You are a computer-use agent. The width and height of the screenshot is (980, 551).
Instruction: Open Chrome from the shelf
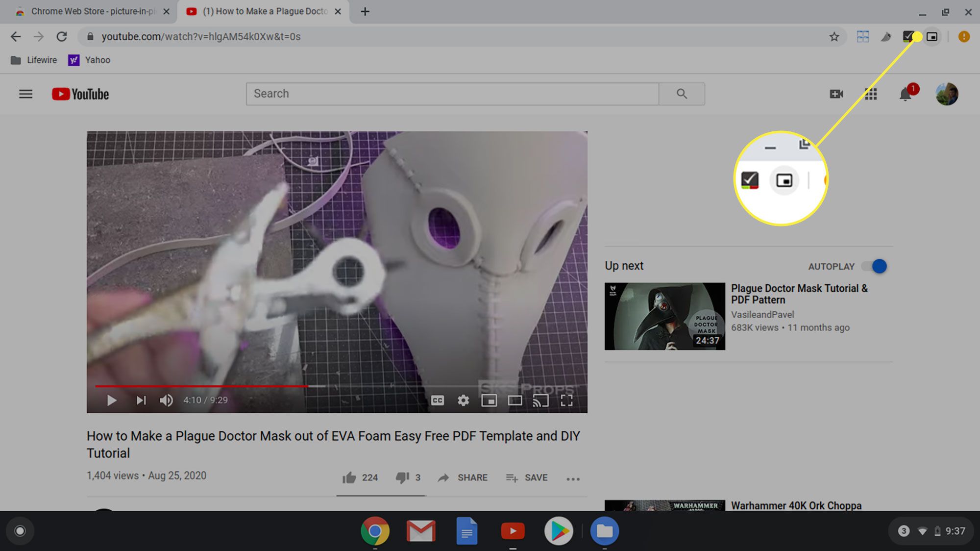pos(375,531)
